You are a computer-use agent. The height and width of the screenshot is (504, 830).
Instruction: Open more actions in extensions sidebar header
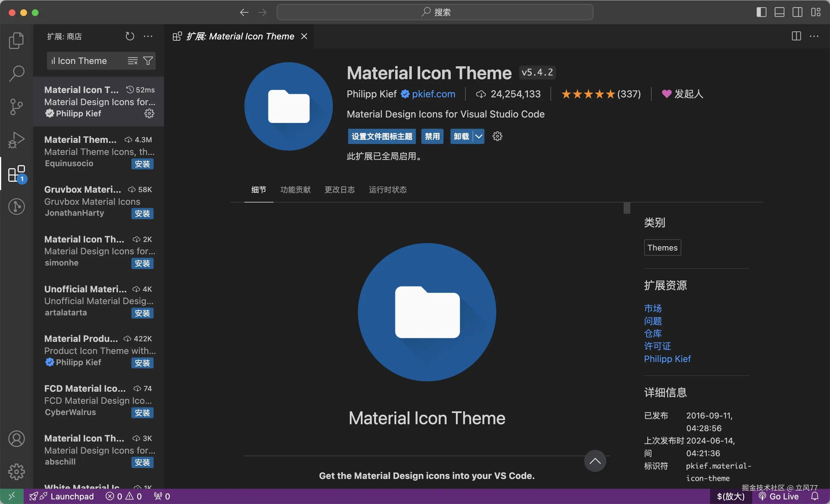point(148,36)
